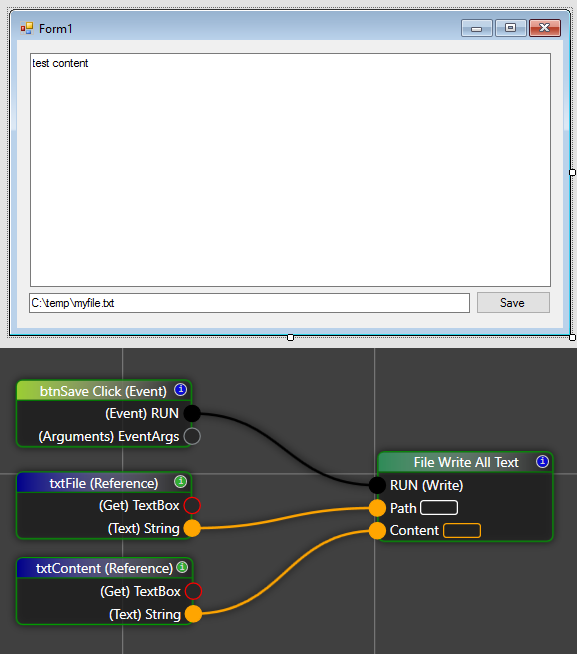
Task: Click the Path inline value box
Action: coord(439,508)
